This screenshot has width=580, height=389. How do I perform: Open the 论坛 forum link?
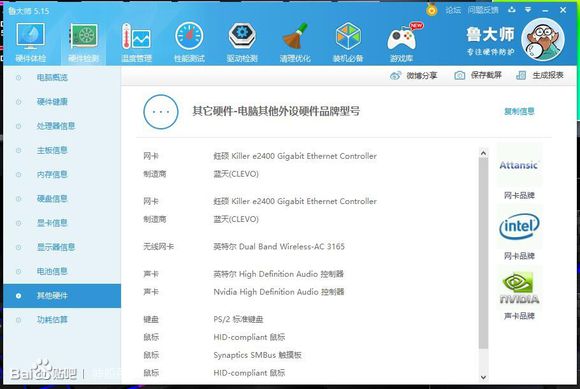click(x=453, y=10)
